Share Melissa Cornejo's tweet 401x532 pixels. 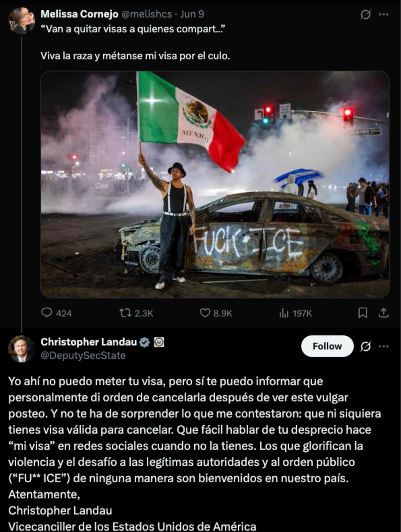(384, 313)
